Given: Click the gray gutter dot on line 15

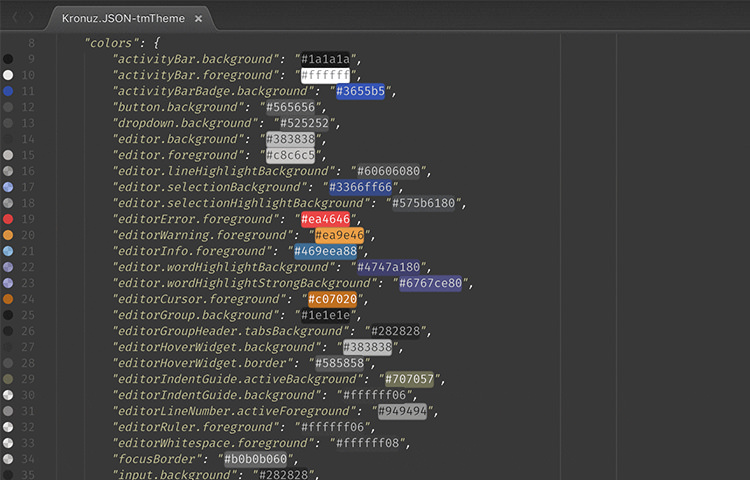Looking at the screenshot, I should coord(8,155).
